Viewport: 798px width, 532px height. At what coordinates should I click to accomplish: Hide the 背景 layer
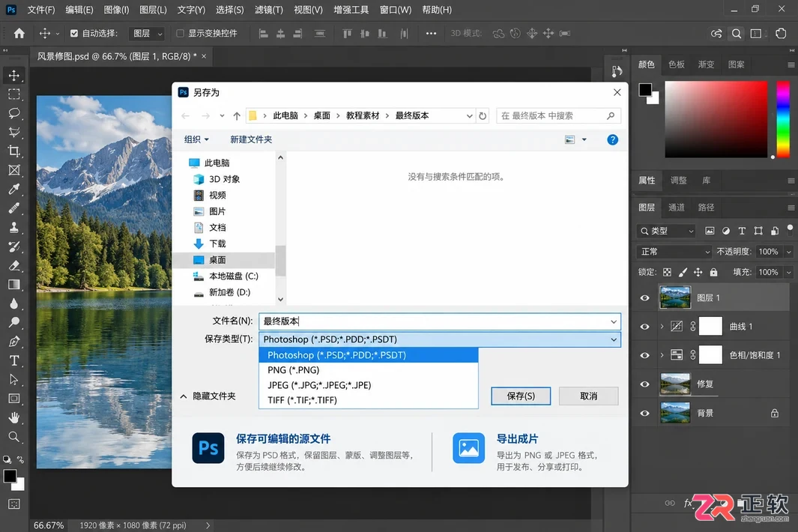coord(645,413)
